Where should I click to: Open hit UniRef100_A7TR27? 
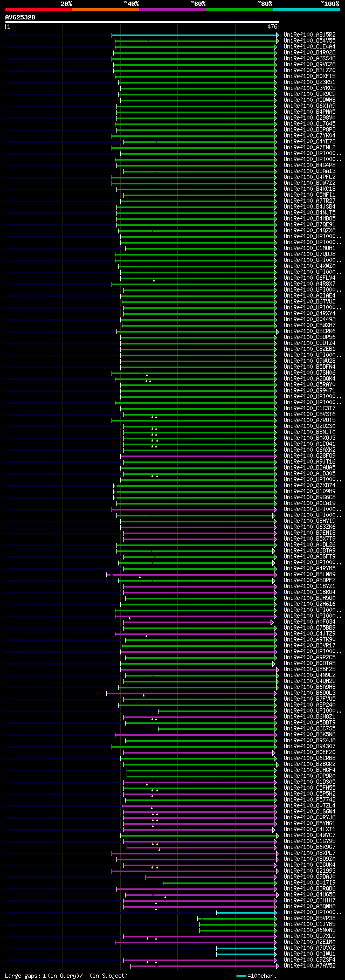click(309, 201)
